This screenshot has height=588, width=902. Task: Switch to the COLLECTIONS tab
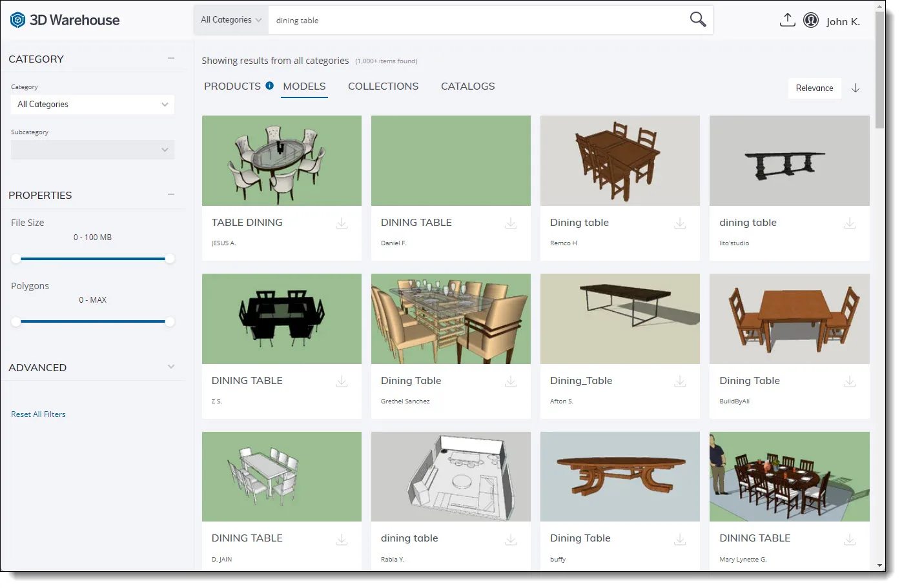click(x=383, y=86)
